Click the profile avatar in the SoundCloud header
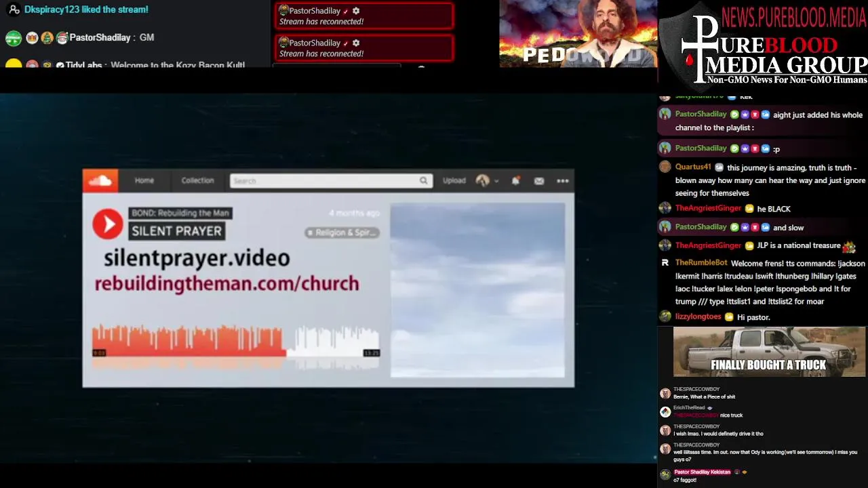The image size is (868, 488). point(483,181)
